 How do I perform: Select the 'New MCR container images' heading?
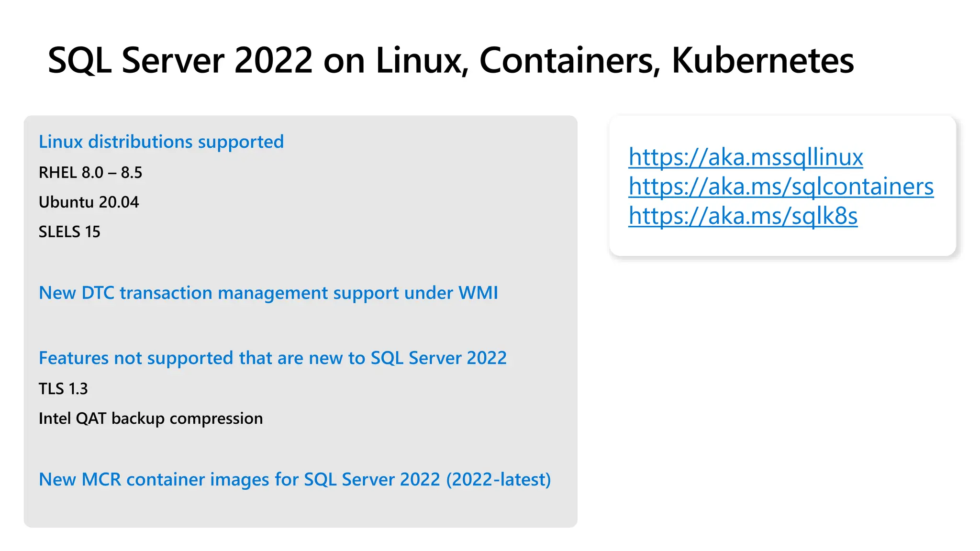[295, 479]
